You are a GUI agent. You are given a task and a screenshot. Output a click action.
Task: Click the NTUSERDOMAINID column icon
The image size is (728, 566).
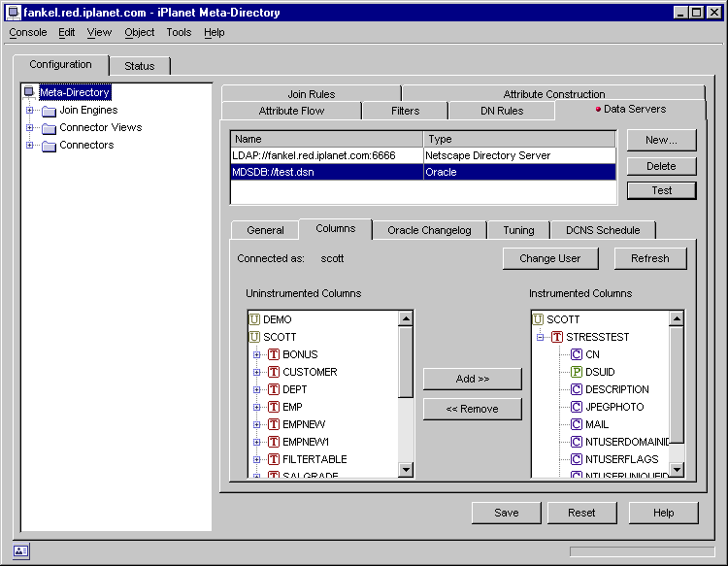577,442
